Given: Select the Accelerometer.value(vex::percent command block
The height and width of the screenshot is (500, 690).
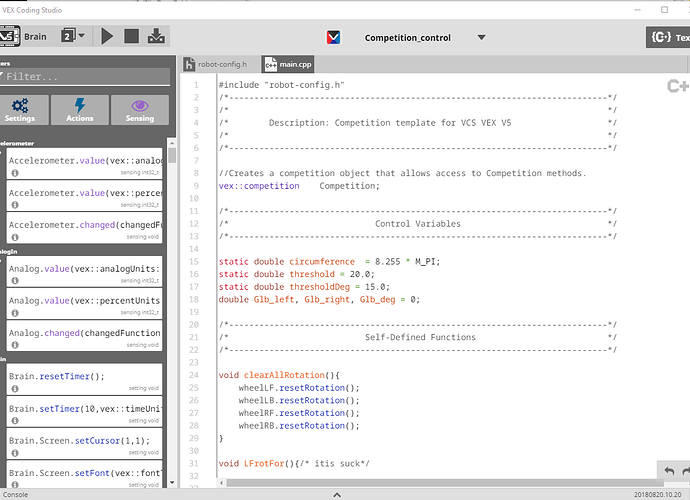Looking at the screenshot, I should coord(84,195).
